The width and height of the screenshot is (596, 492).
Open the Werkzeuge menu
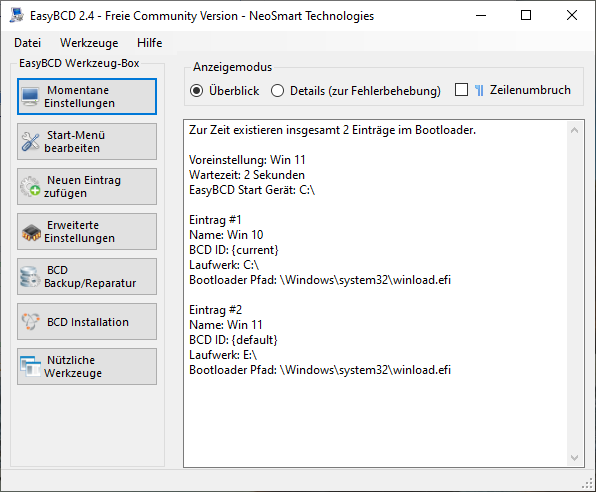click(89, 43)
